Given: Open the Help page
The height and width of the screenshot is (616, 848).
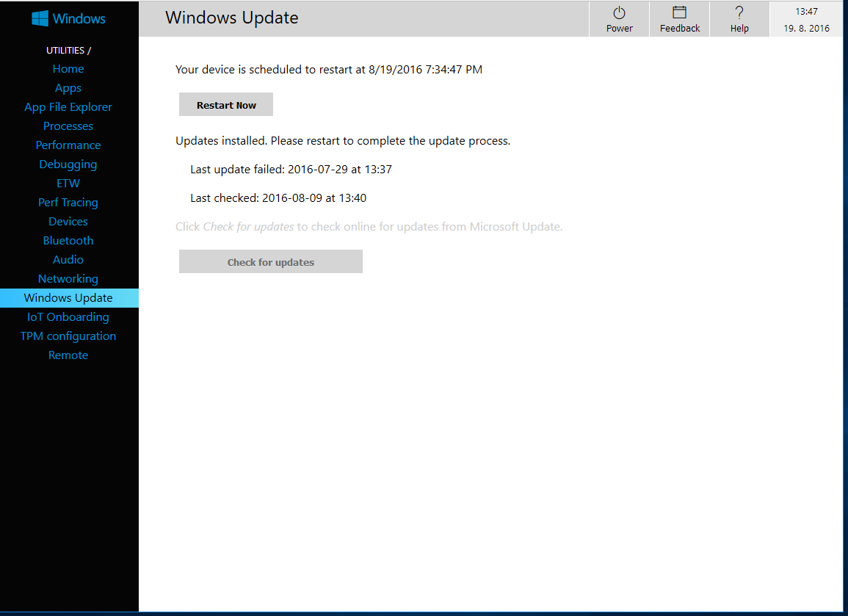Looking at the screenshot, I should [x=739, y=20].
